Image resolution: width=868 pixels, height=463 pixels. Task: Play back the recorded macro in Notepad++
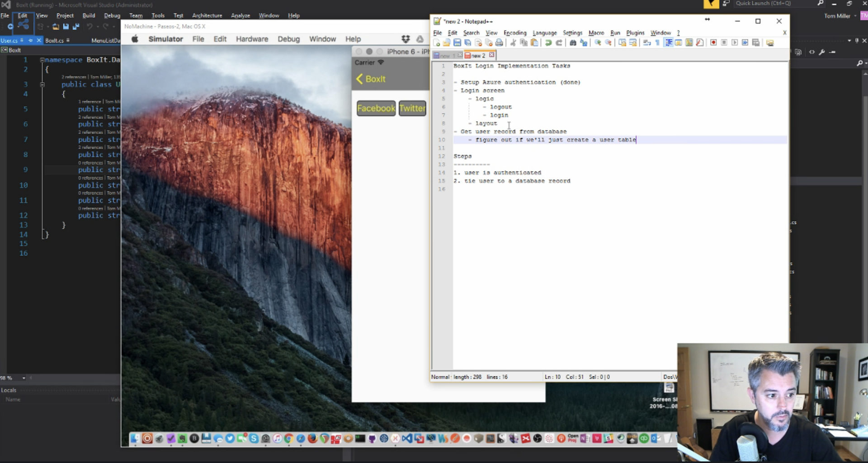point(735,43)
